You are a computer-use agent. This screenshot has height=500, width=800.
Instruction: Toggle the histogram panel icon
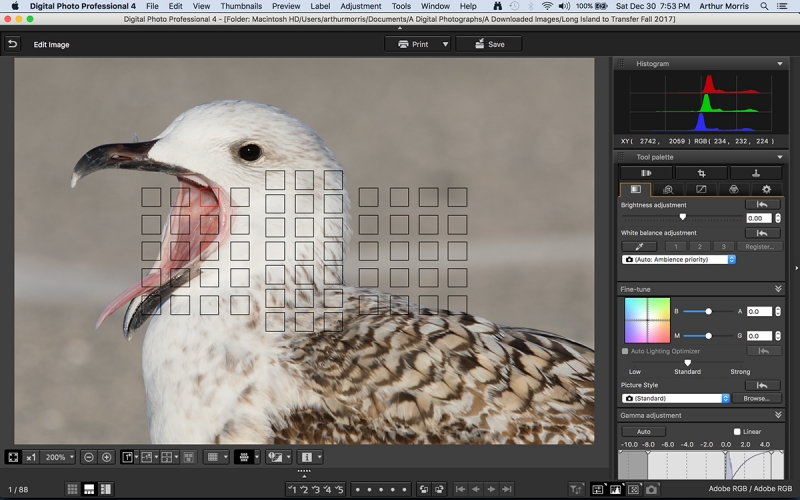pyautogui.click(x=615, y=489)
